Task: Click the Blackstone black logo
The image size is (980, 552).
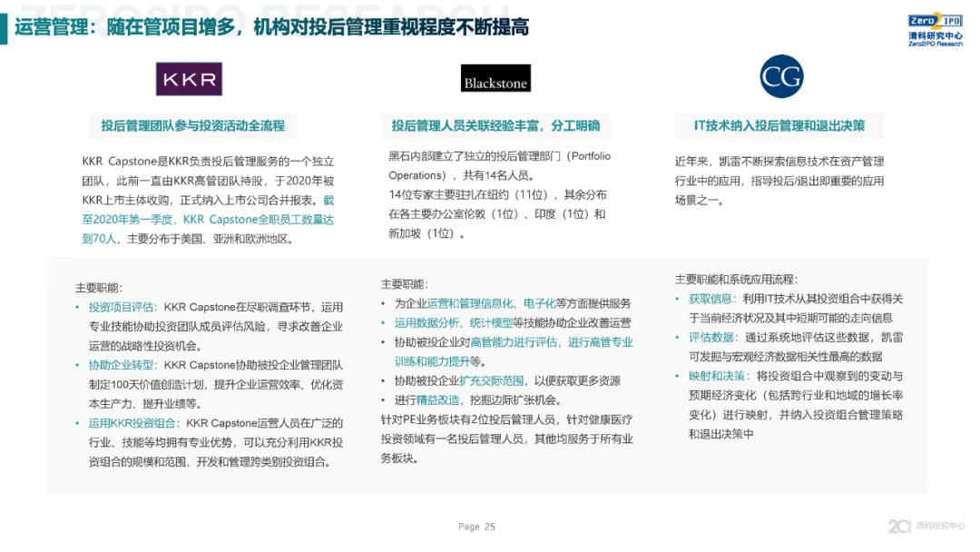Action: pos(495,78)
